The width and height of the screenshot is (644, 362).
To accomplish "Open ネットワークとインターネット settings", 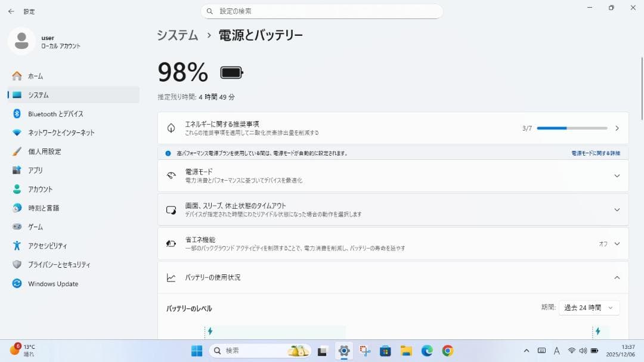I will click(x=60, y=132).
